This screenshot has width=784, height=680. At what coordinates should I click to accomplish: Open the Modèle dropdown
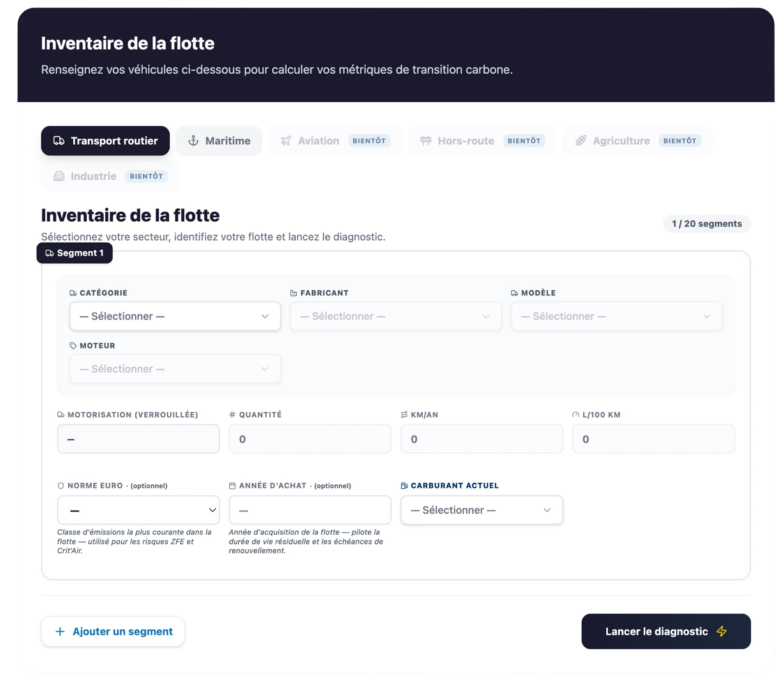(x=617, y=316)
